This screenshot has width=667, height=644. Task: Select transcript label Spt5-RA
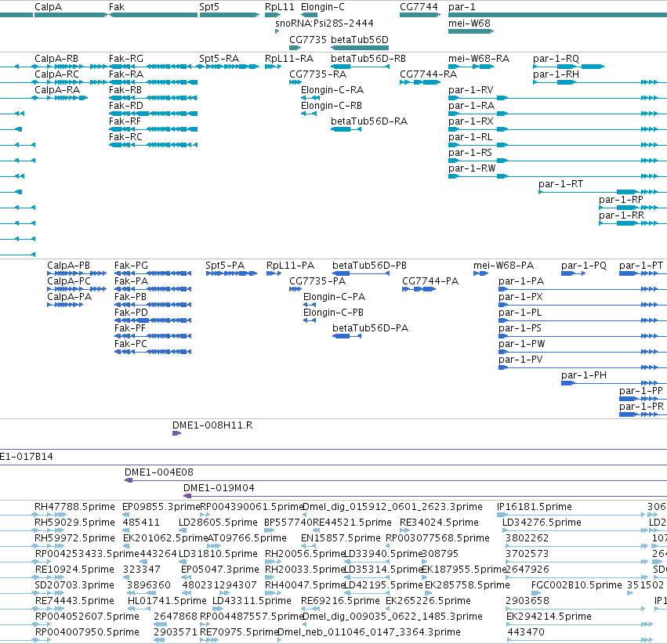click(219, 58)
